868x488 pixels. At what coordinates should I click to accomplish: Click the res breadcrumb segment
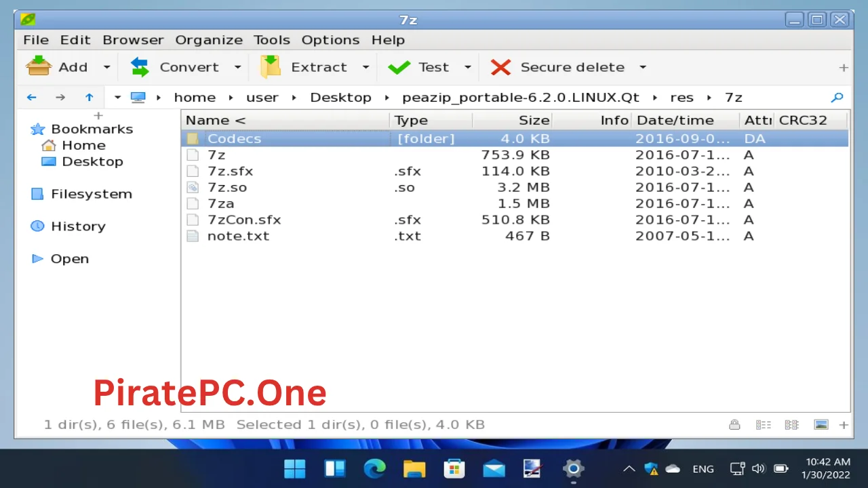[x=682, y=98]
